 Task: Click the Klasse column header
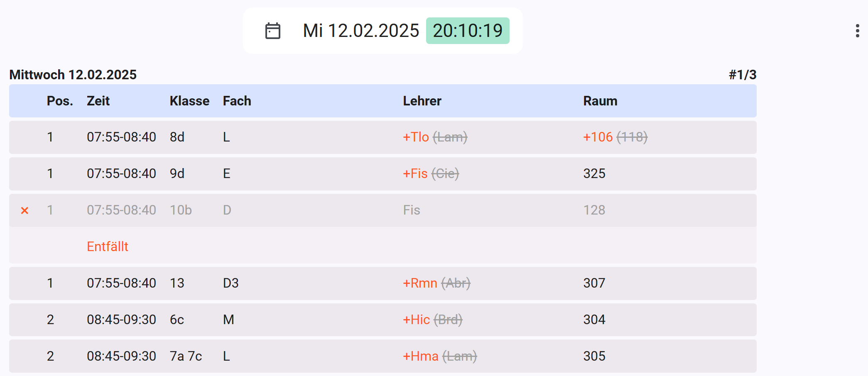[189, 101]
